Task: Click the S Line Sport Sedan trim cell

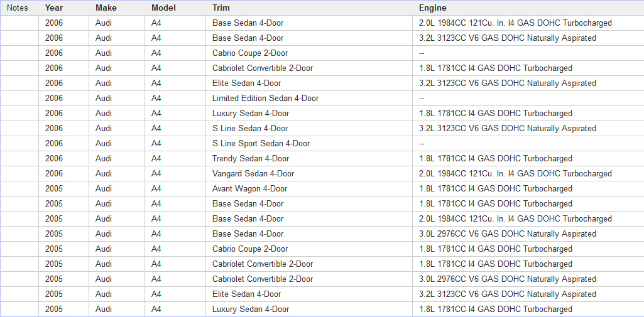Action: tap(261, 144)
